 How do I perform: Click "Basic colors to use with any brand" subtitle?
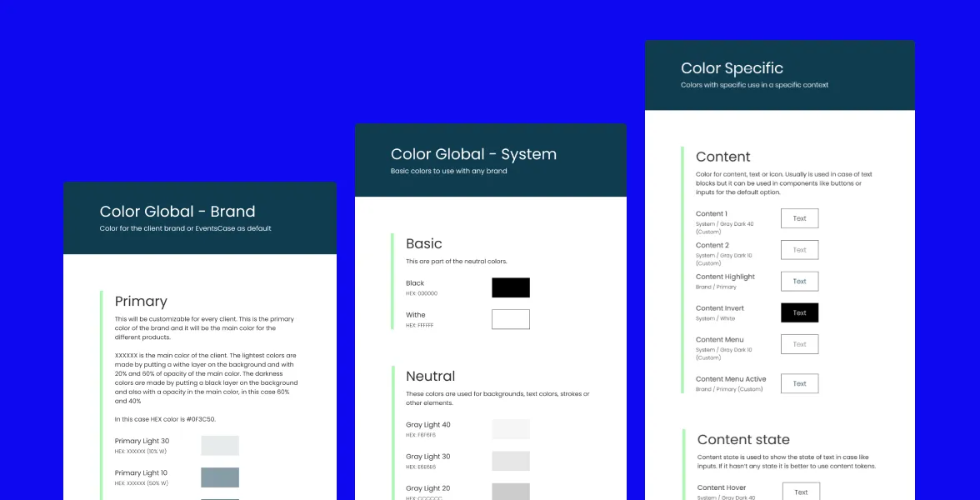click(x=448, y=171)
